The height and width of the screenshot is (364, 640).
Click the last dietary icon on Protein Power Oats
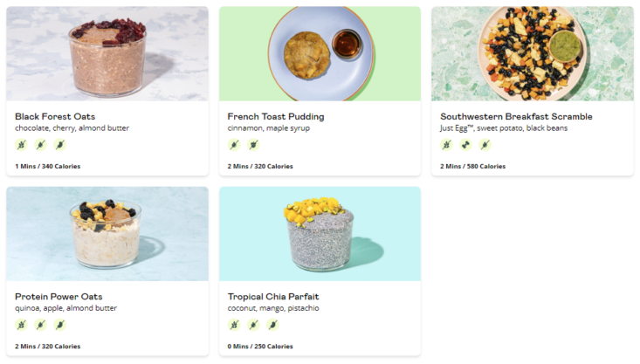[x=59, y=325]
